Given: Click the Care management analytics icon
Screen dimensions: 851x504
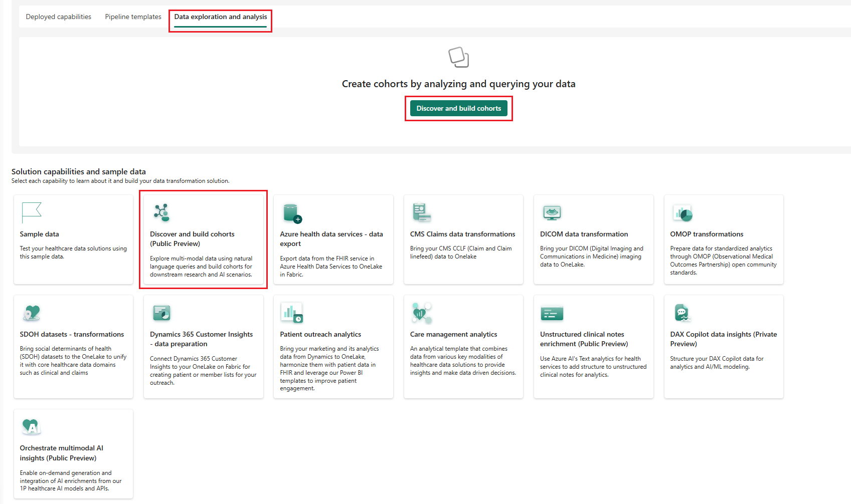Looking at the screenshot, I should point(421,313).
